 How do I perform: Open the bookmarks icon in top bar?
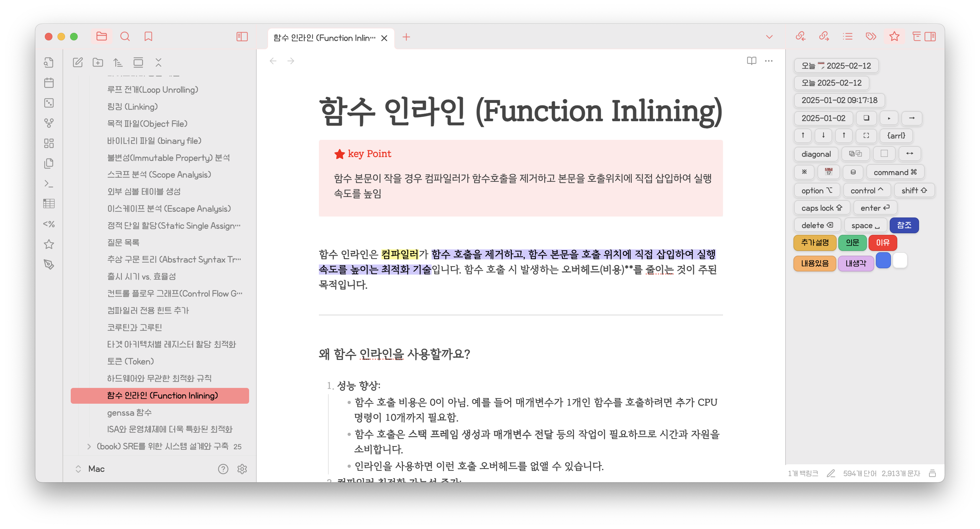tap(148, 37)
